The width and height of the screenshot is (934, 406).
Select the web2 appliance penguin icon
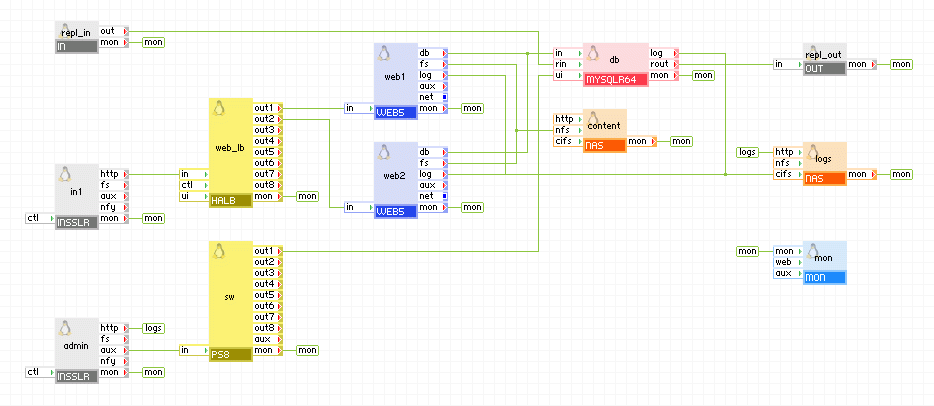point(384,152)
